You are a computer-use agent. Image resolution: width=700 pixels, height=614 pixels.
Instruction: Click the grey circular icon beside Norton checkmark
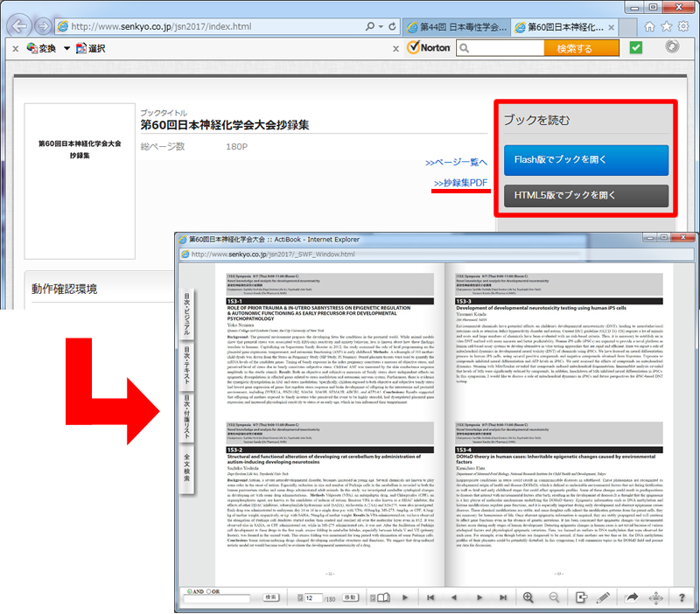pos(672,46)
